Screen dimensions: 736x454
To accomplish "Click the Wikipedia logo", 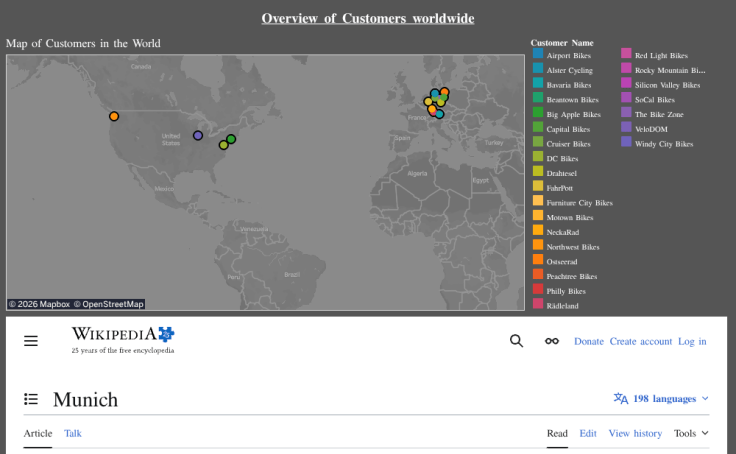I will tap(123, 340).
